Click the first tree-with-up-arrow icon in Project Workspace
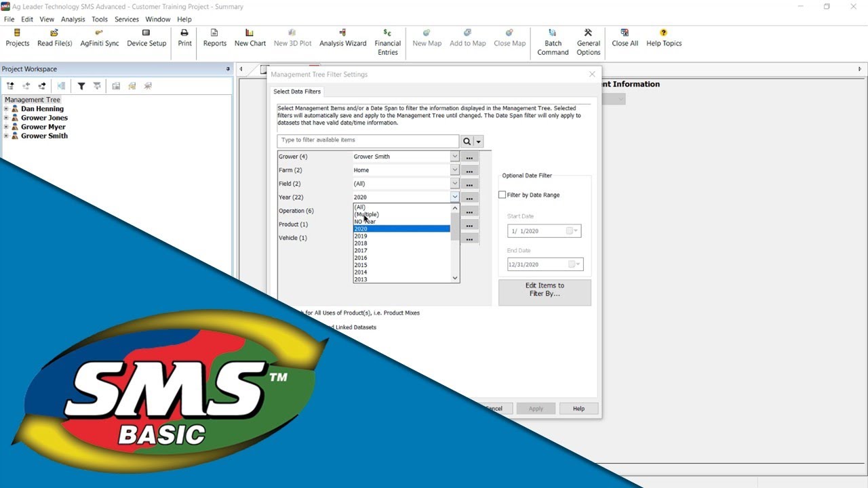Image resolution: width=868 pixels, height=488 pixels. click(10, 86)
